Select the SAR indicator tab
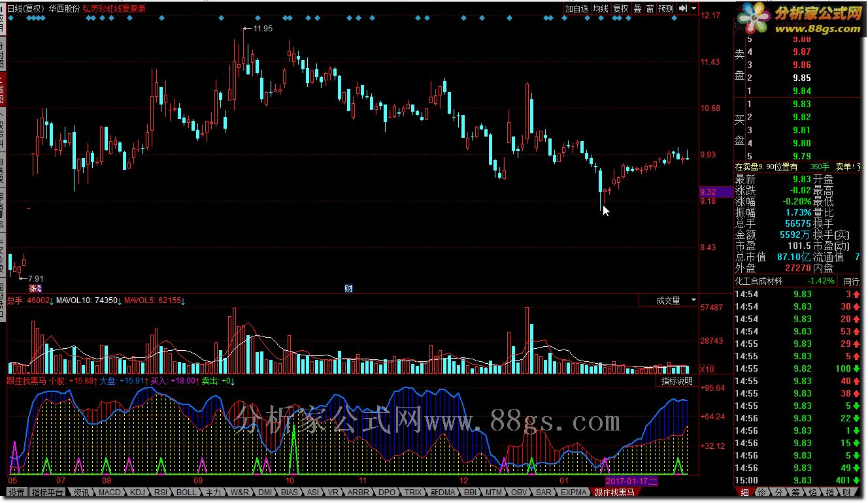The image size is (868, 503). pyautogui.click(x=544, y=492)
